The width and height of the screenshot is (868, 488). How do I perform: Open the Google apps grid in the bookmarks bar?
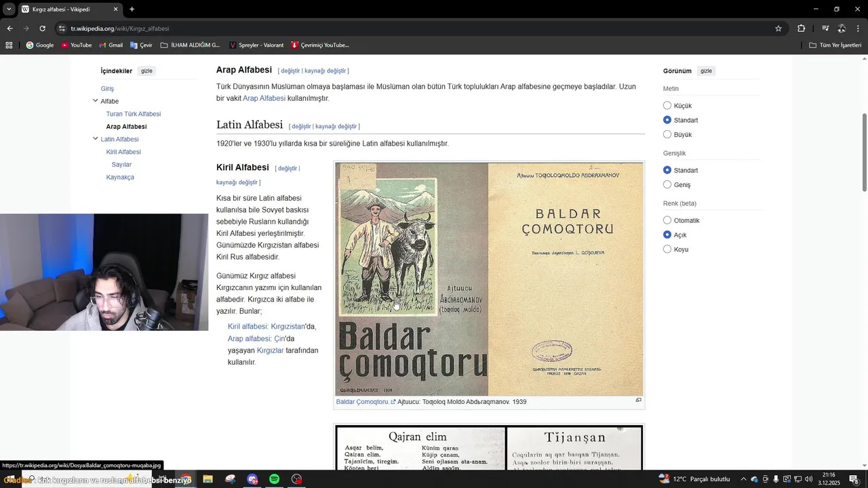[x=9, y=45]
